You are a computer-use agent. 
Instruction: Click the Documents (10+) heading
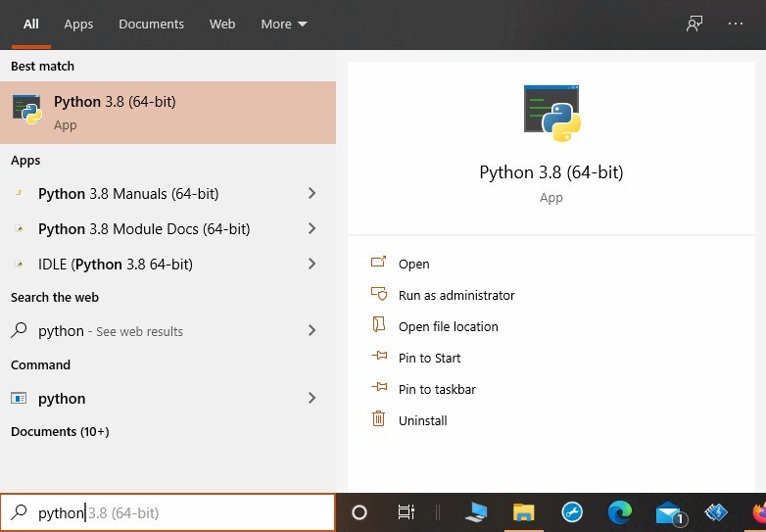click(60, 431)
